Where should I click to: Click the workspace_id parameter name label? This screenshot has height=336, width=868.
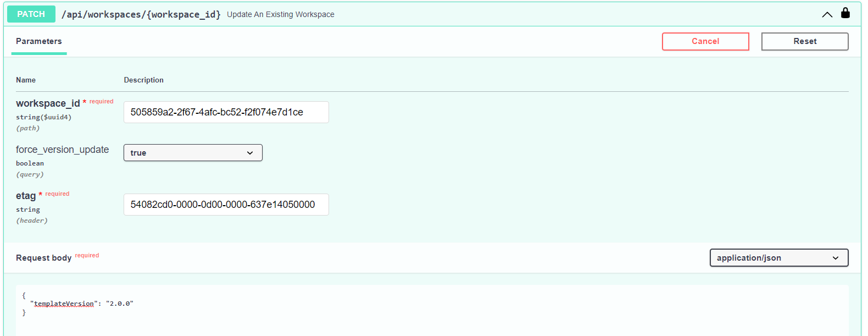pyautogui.click(x=48, y=103)
